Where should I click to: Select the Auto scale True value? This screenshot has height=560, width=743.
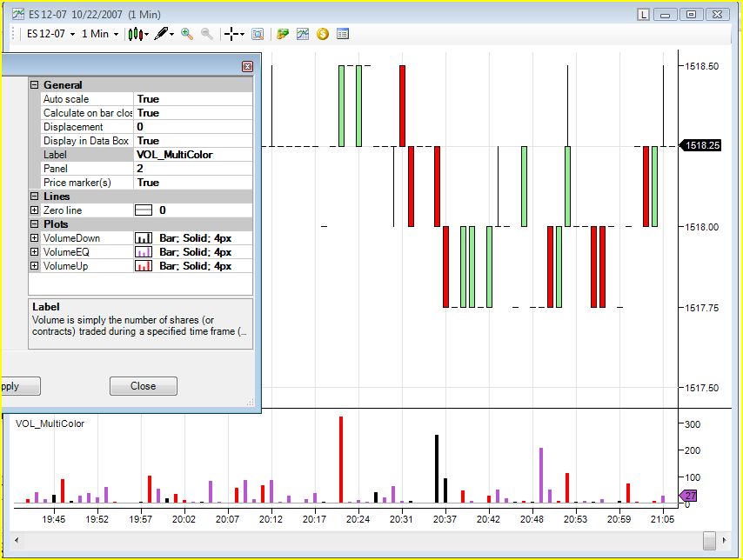point(193,99)
